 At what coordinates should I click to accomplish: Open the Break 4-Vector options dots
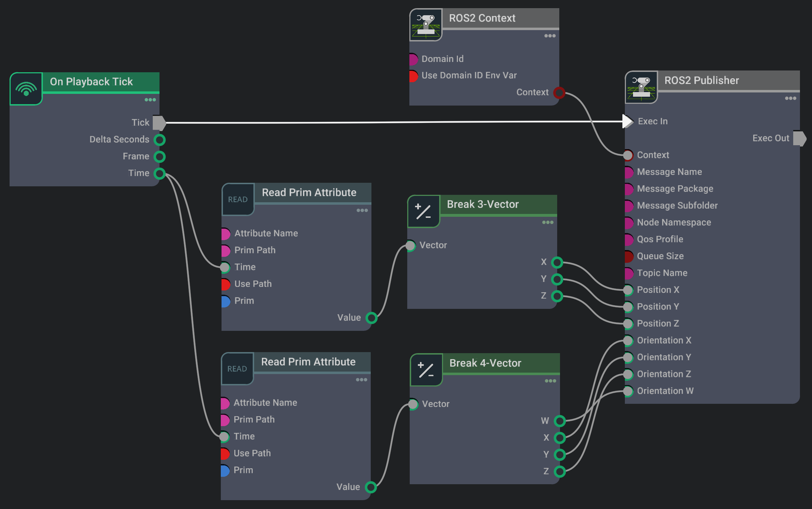click(x=550, y=381)
